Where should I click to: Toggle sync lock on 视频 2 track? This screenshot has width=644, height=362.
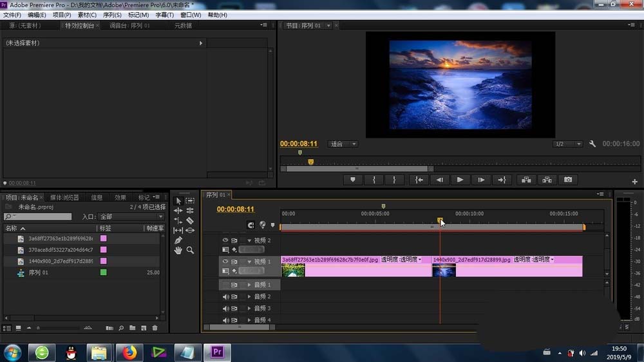click(x=234, y=240)
